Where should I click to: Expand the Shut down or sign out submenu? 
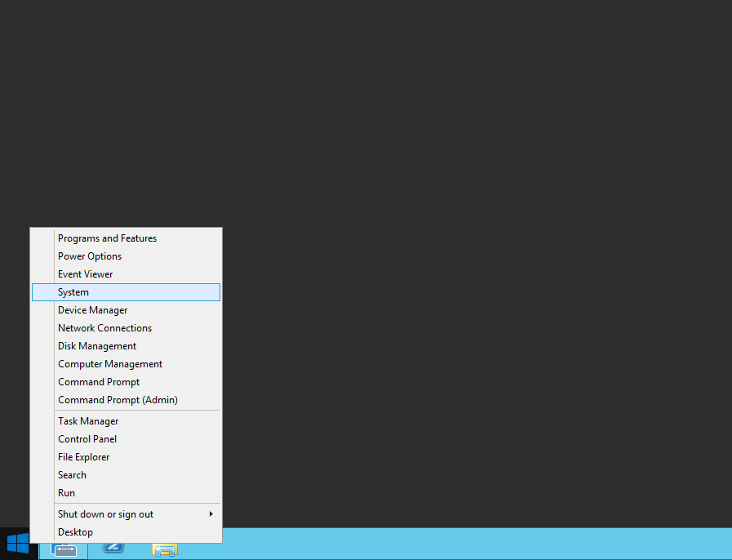pyautogui.click(x=105, y=513)
